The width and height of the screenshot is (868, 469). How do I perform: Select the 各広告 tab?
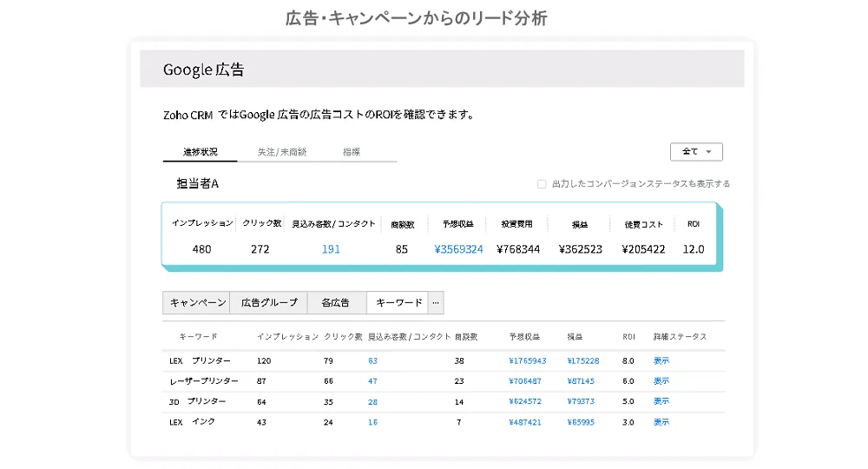pyautogui.click(x=337, y=303)
